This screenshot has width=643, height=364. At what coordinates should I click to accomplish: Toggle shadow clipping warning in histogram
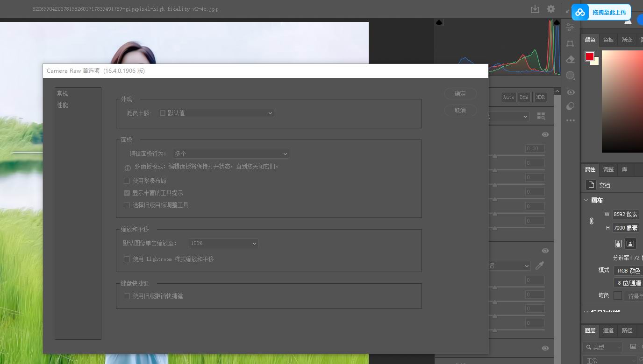click(x=439, y=22)
